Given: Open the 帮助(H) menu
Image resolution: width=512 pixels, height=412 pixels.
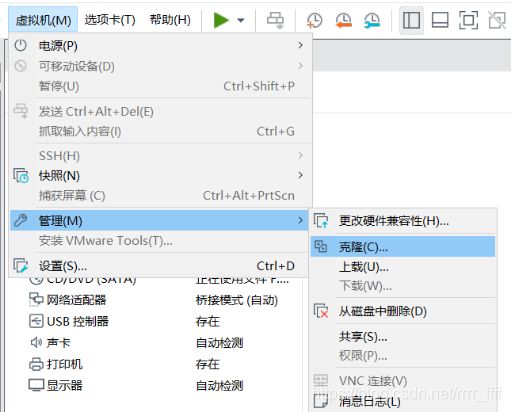Looking at the screenshot, I should coord(170,20).
